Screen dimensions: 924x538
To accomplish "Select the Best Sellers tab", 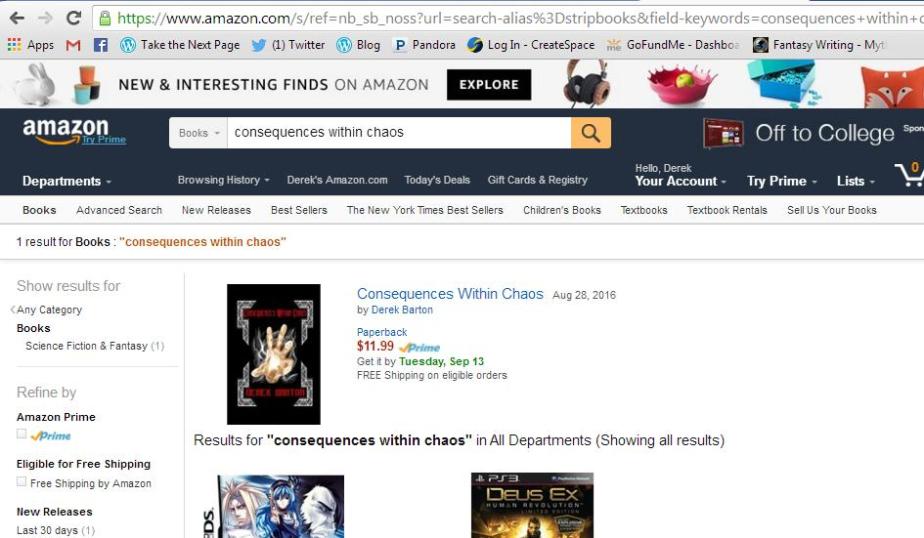I will (299, 210).
